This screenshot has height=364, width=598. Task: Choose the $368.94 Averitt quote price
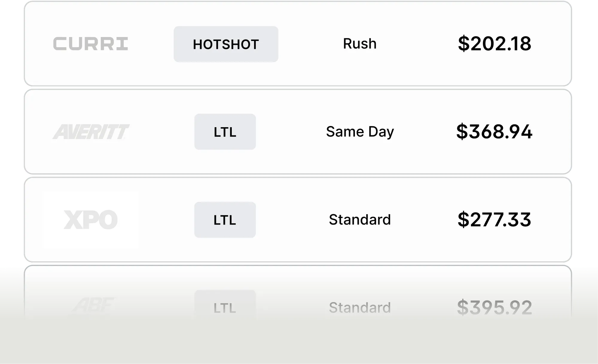[494, 131]
